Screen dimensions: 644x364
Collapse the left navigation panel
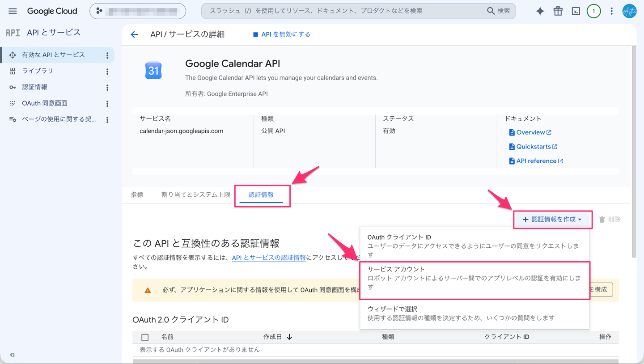pos(12,355)
